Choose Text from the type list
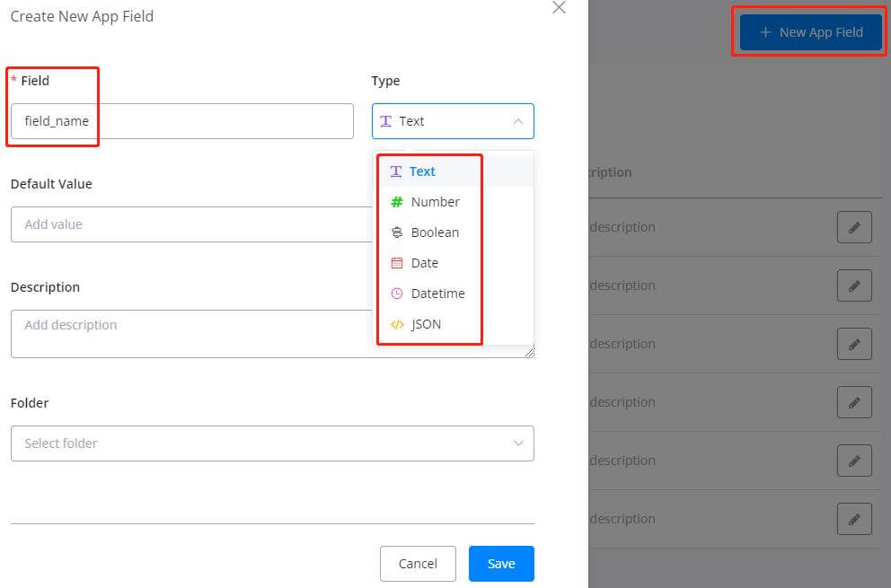The image size is (891, 588). (x=421, y=171)
